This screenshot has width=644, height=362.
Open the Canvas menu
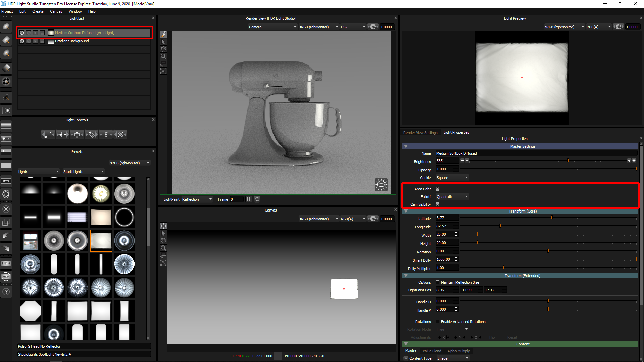point(56,11)
